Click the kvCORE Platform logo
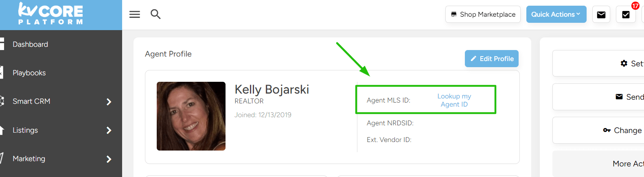The image size is (644, 177). pyautogui.click(x=50, y=13)
